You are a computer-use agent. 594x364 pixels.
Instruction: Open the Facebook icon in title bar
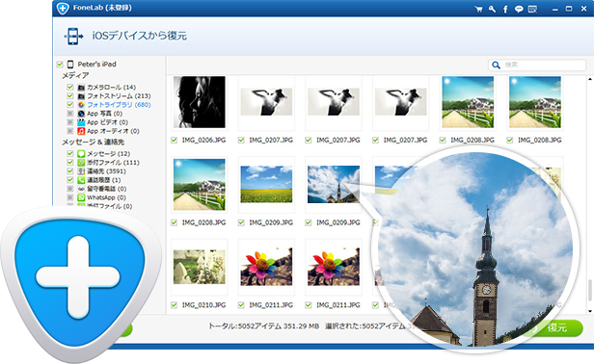[505, 9]
